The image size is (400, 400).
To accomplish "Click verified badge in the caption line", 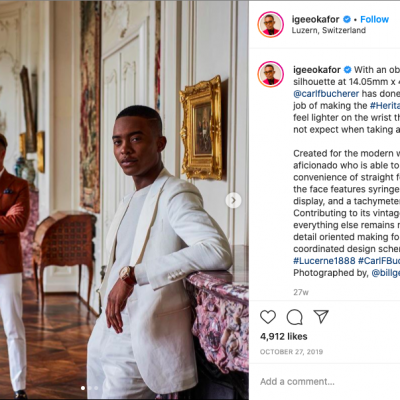I will point(347,70).
